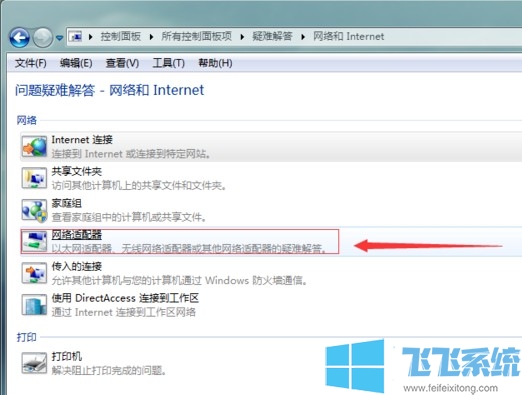
Task: Open the 查看(V) menu
Action: pos(122,63)
